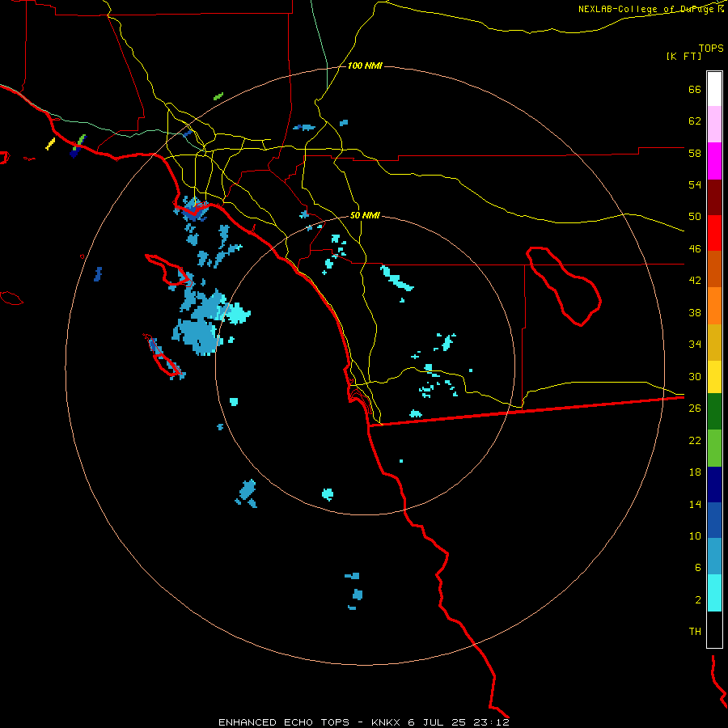Click the '23:12' time stamp
The width and height of the screenshot is (728, 728).
tap(492, 722)
